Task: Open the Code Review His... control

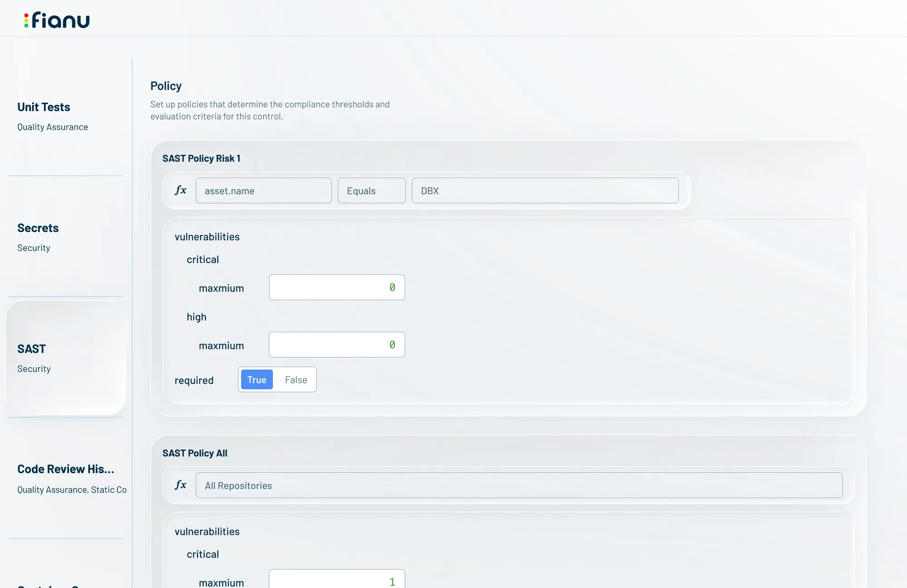Action: (x=66, y=478)
